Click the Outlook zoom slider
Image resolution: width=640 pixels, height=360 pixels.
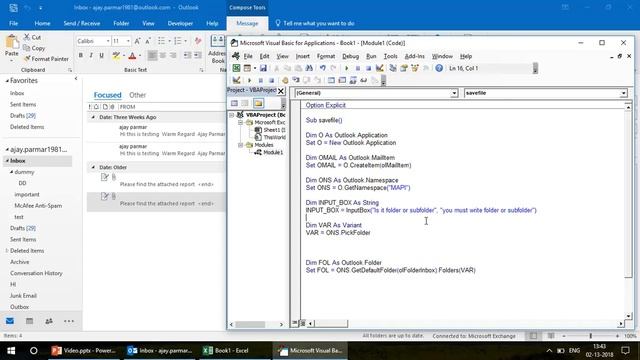pos(590,336)
